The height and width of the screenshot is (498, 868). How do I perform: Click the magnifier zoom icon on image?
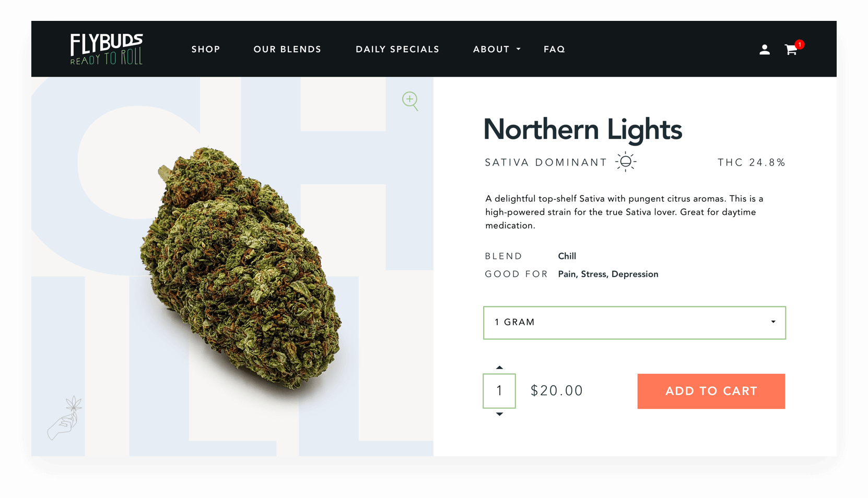(410, 101)
